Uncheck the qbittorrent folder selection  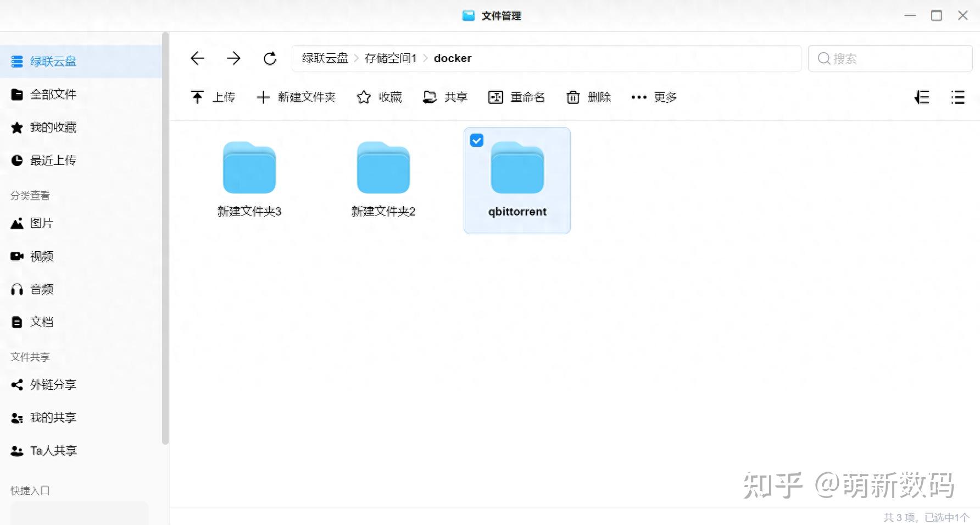coord(476,140)
